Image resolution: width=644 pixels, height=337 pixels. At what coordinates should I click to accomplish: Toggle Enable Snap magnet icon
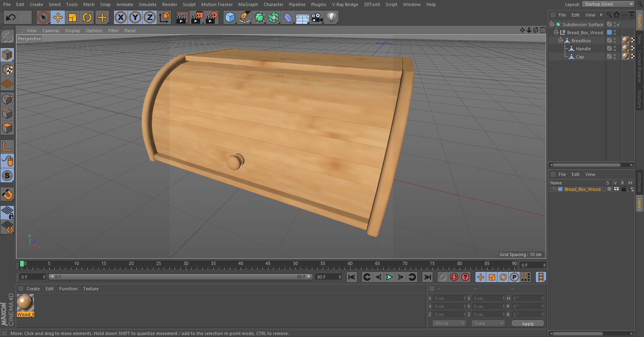click(7, 194)
